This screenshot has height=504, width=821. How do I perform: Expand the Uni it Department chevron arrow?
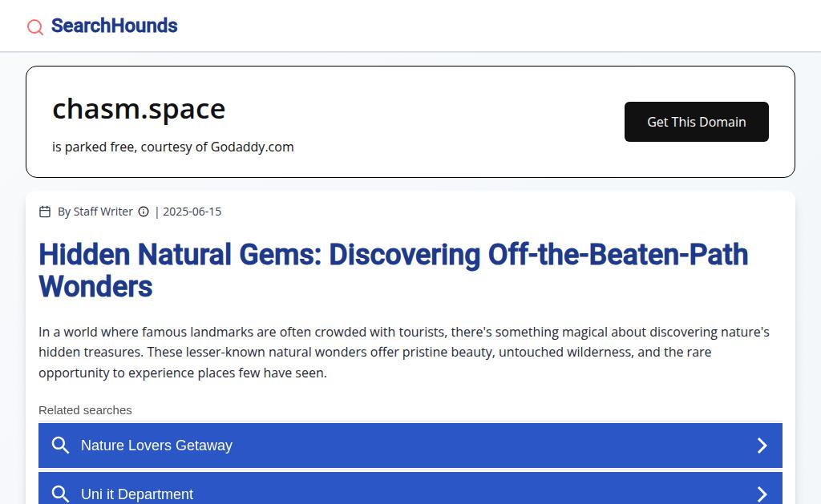pyautogui.click(x=762, y=494)
